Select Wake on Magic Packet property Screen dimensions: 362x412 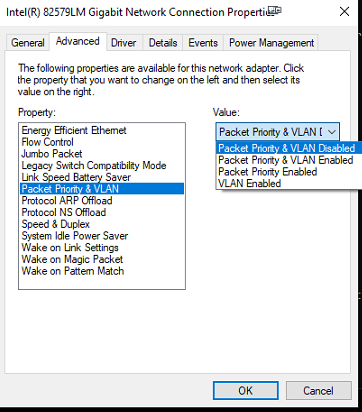pyautogui.click(x=102, y=259)
